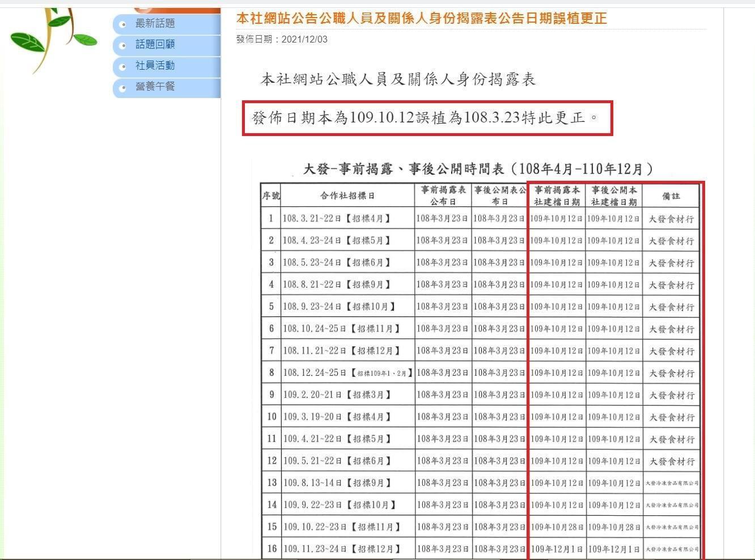
Task: Click the 序號 column header
Action: point(271,196)
